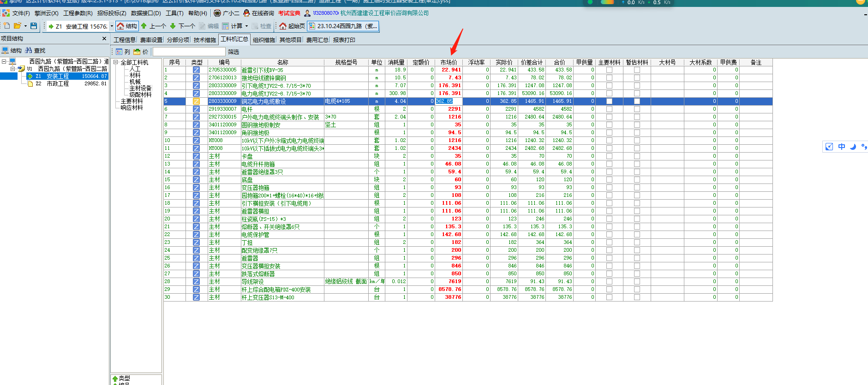
Task: Open the 计算 dropdown arrow
Action: 246,26
